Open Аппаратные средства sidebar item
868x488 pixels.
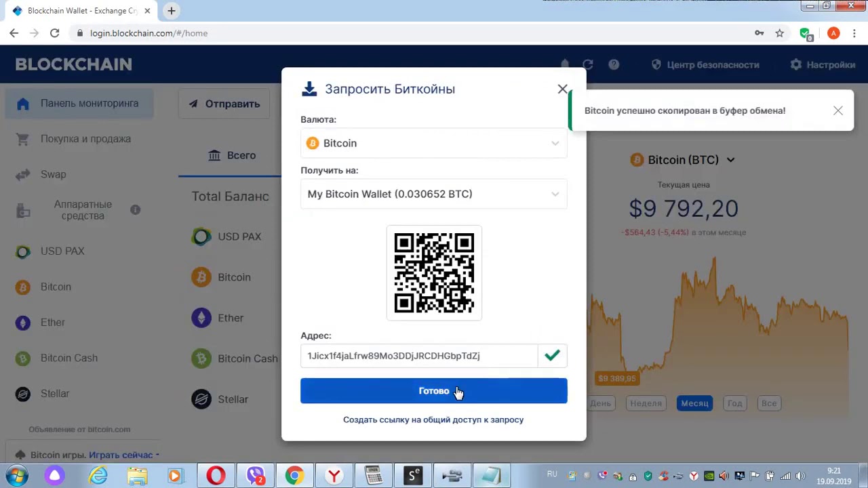coord(83,210)
